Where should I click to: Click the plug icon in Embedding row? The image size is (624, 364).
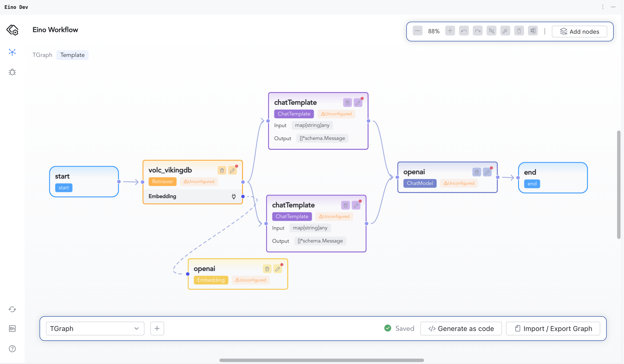234,196
